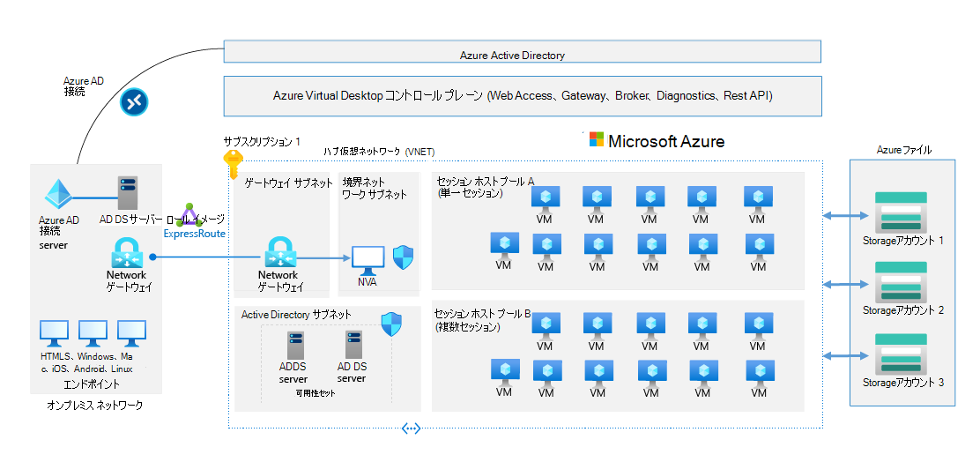Image resolution: width=980 pixels, height=462 pixels.
Task: Click the "ゲートウェイ サブネット" label
Action: pos(288,183)
